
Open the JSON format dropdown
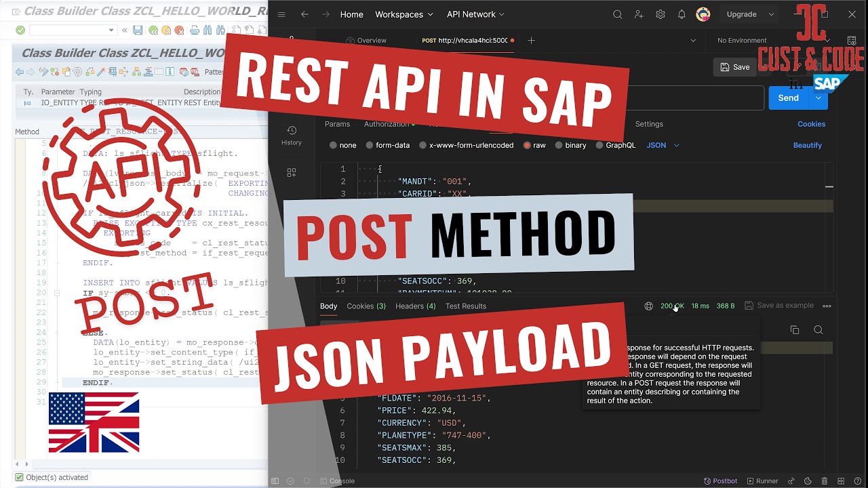tap(663, 145)
